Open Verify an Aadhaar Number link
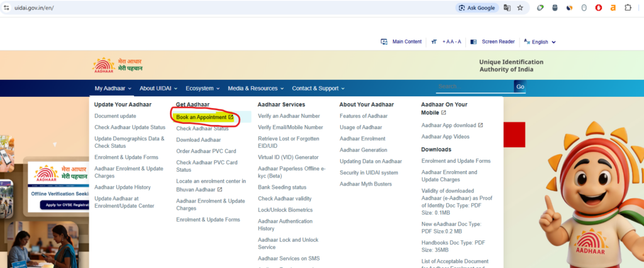 [289, 116]
